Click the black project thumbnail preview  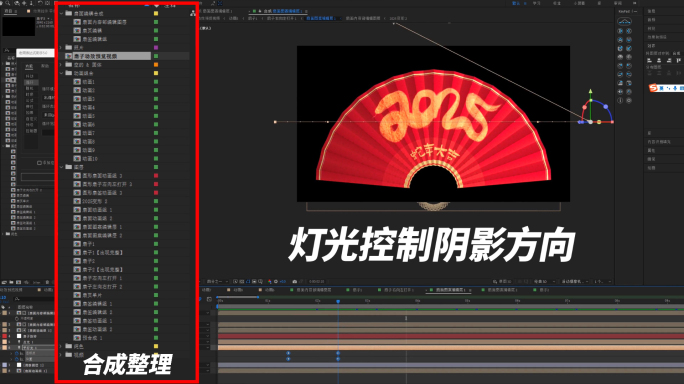(19, 26)
